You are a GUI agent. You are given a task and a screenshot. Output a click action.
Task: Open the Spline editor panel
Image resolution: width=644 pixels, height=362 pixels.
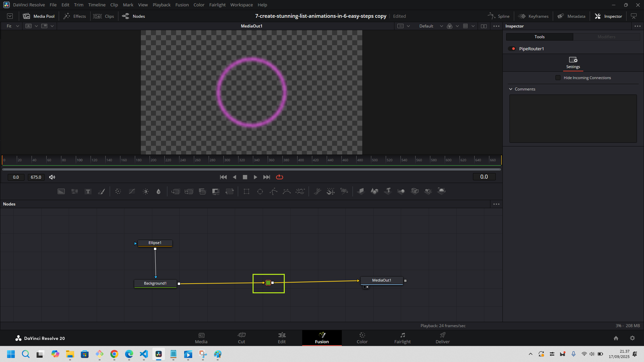(x=499, y=16)
